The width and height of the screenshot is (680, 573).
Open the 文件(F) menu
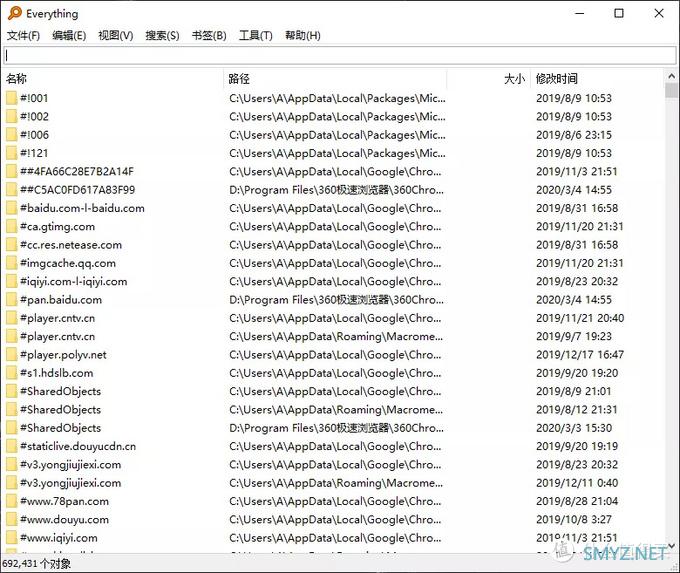[23, 36]
